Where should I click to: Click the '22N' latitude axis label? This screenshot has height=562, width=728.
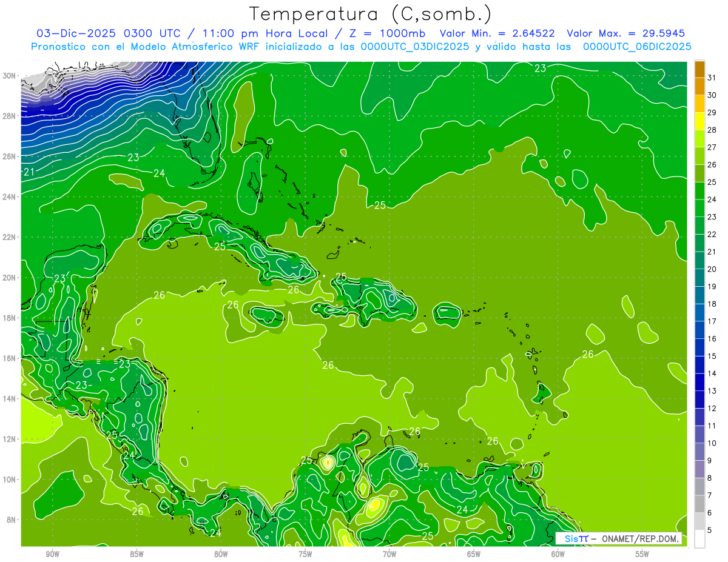[10, 237]
